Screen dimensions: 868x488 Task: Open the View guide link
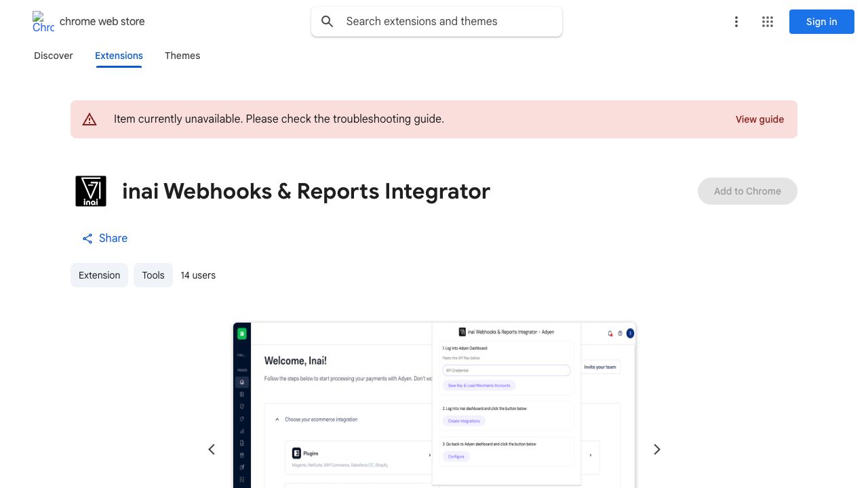pos(759,119)
